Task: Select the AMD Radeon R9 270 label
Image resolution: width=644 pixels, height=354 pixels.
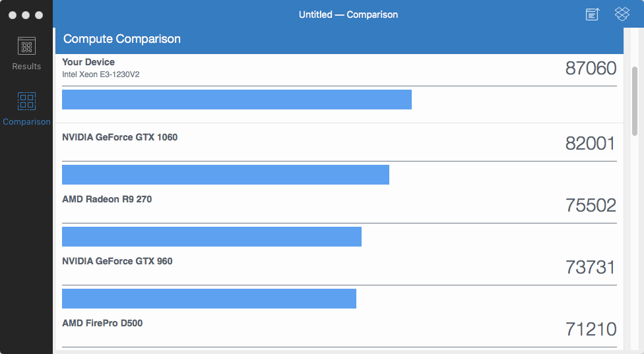Action: (107, 199)
